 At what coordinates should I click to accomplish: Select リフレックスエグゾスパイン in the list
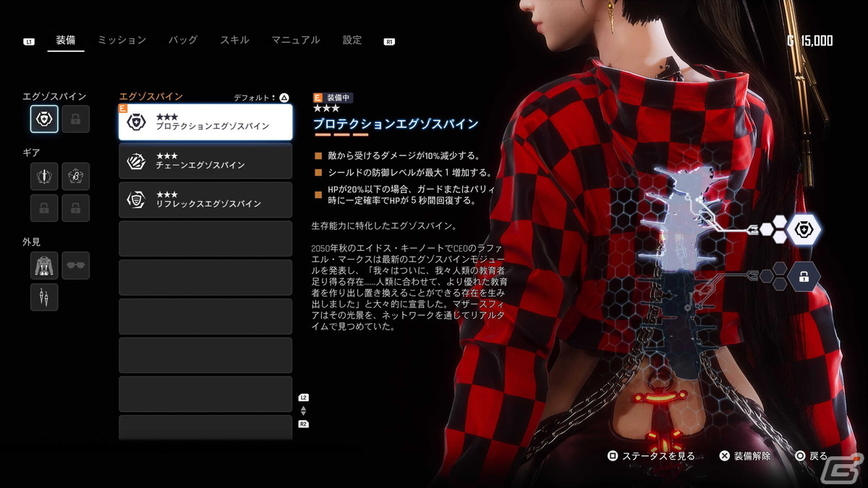[x=205, y=200]
